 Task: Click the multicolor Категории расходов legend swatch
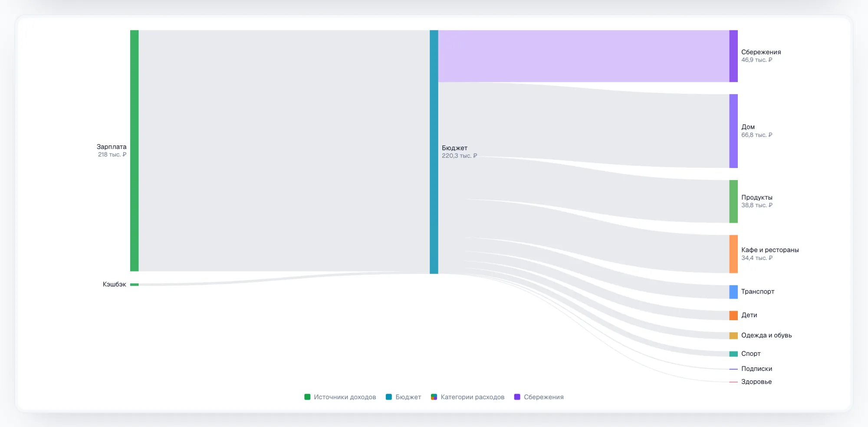(x=434, y=397)
